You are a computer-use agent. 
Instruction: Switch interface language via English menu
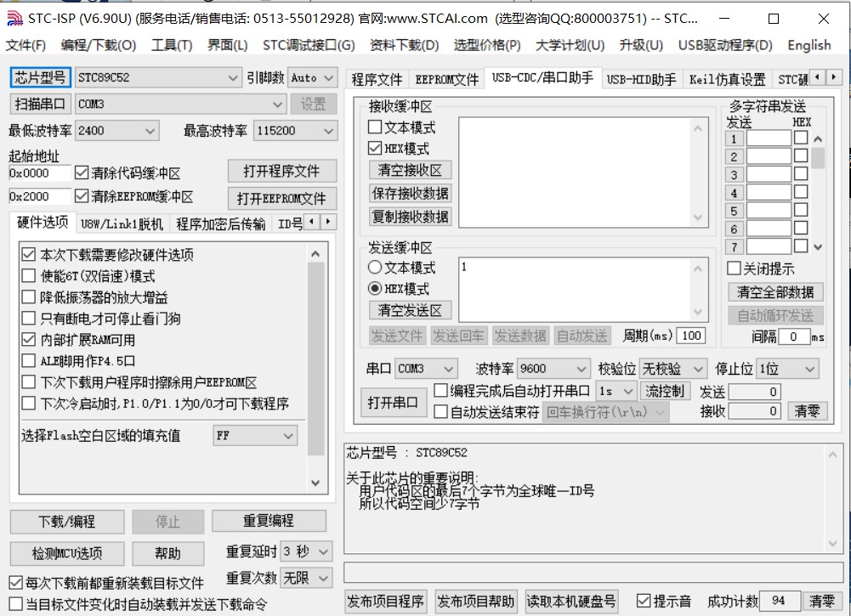[x=808, y=45]
